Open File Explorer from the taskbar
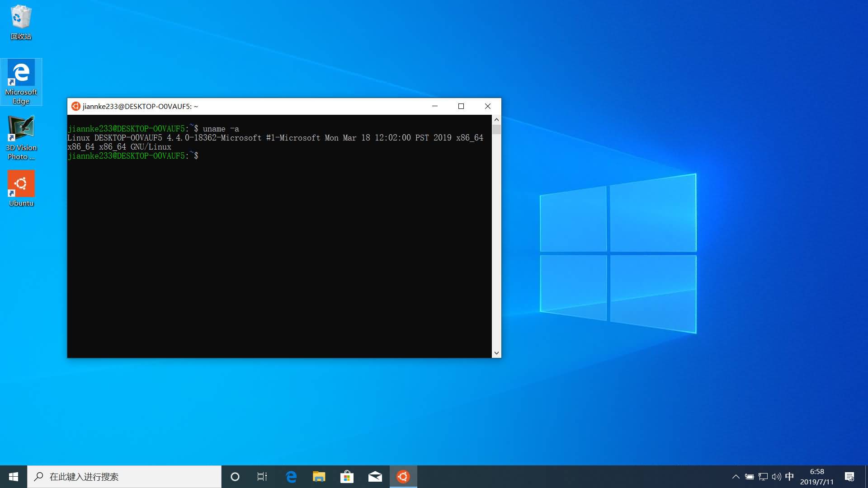Viewport: 868px width, 488px height. click(319, 477)
